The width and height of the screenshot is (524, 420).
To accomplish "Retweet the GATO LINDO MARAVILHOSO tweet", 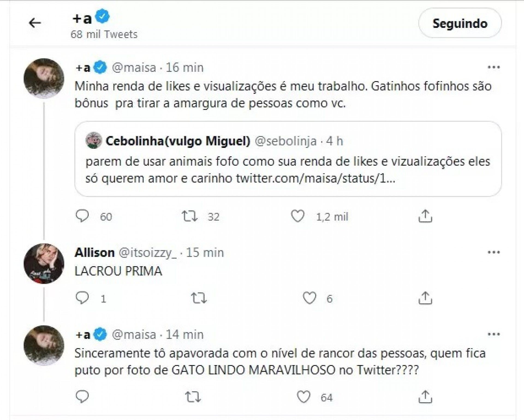I will coord(193,397).
